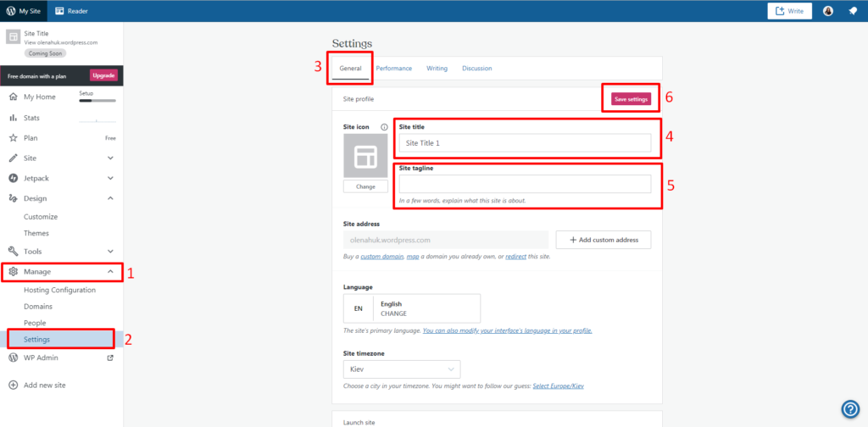868x427 pixels.
Task: Click the site icon next to Site Title
Action: click(13, 37)
